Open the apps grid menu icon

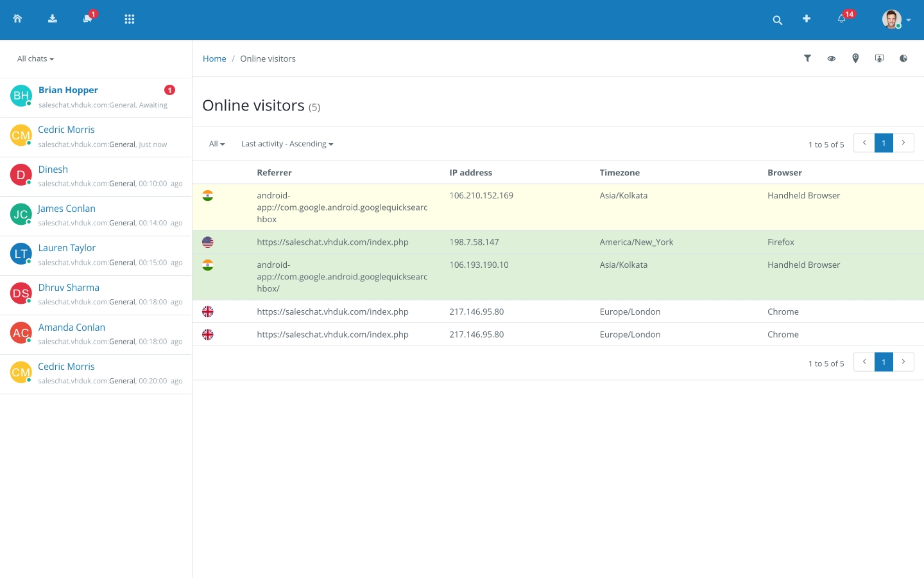[129, 19]
